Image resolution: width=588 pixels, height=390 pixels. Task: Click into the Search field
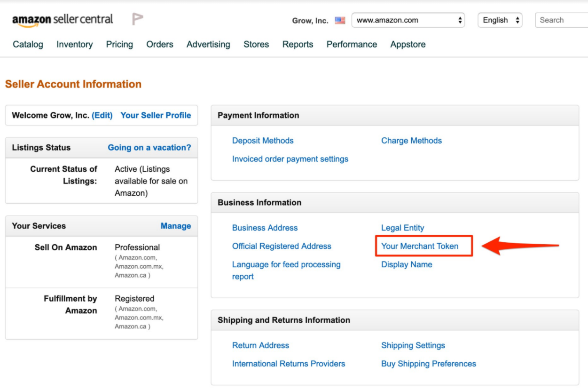(x=561, y=20)
